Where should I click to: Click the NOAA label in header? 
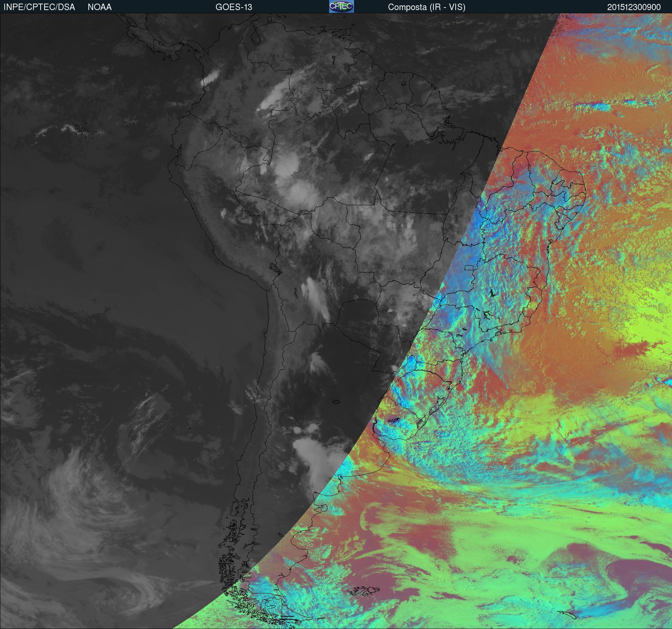click(x=100, y=7)
